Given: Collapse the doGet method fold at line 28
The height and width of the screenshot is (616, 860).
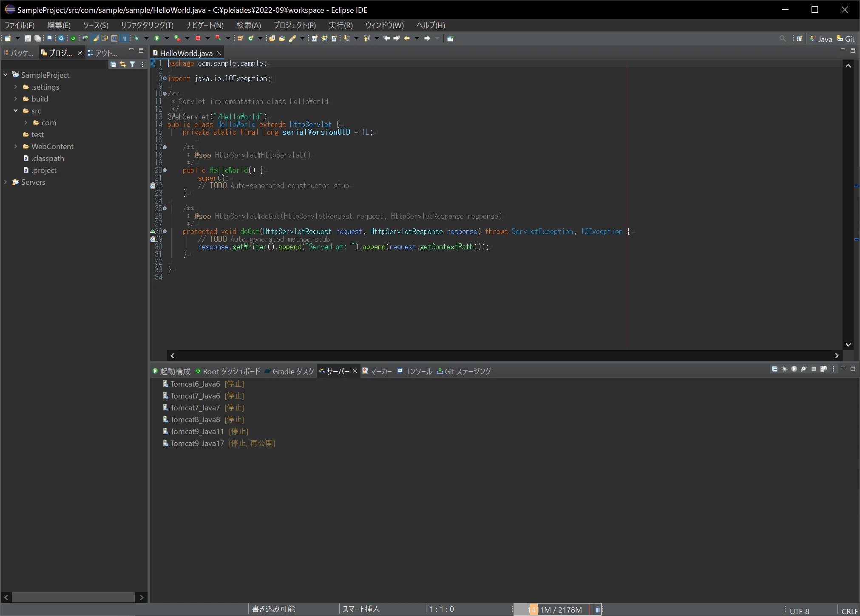Looking at the screenshot, I should coord(165,232).
